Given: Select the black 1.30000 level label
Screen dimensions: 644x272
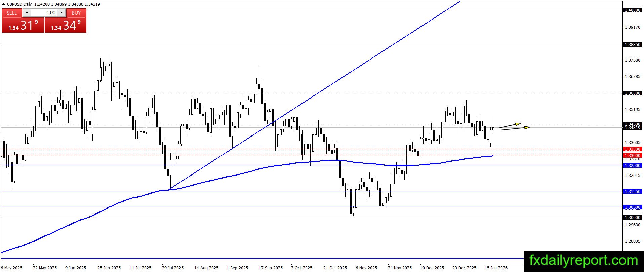Looking at the screenshot, I should (x=633, y=217).
